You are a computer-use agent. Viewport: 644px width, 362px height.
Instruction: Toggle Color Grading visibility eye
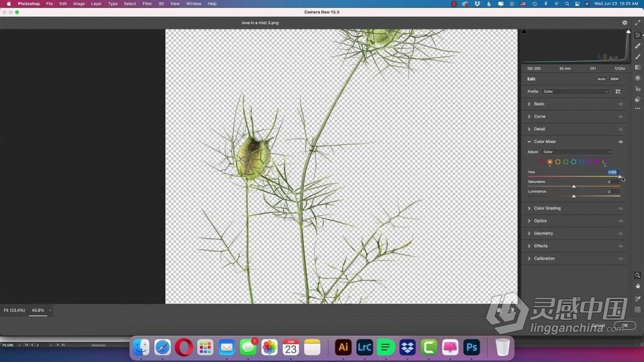tap(621, 208)
